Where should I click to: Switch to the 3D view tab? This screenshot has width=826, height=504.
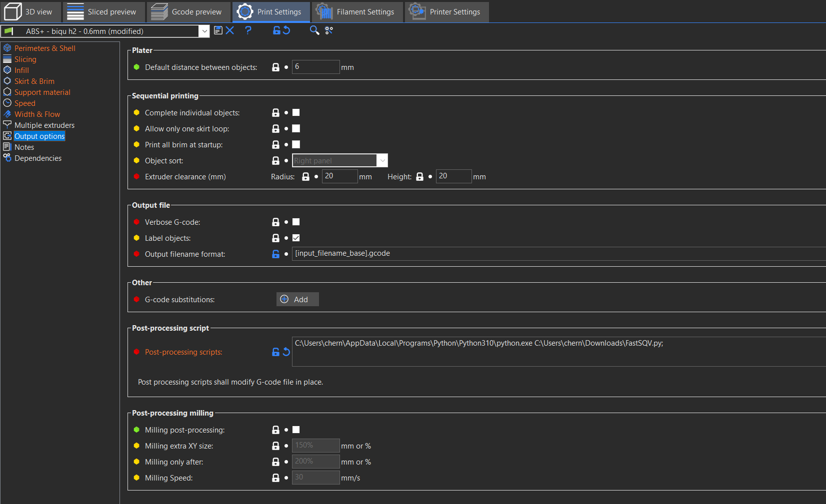(31, 12)
